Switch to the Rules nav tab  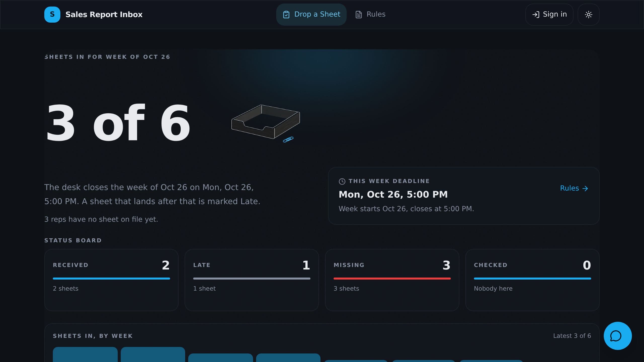tap(370, 14)
